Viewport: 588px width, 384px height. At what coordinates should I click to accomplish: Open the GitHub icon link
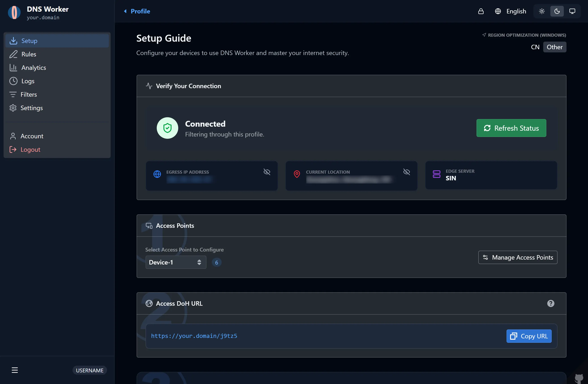pyautogui.click(x=579, y=378)
